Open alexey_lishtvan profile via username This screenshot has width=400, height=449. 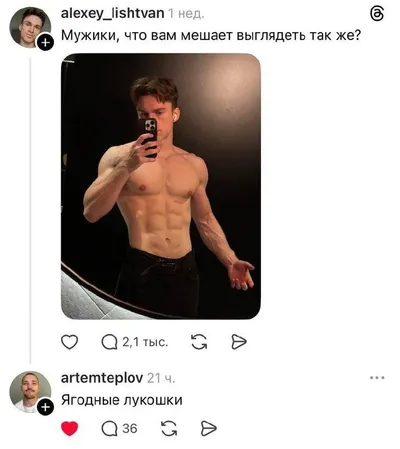pyautogui.click(x=112, y=14)
